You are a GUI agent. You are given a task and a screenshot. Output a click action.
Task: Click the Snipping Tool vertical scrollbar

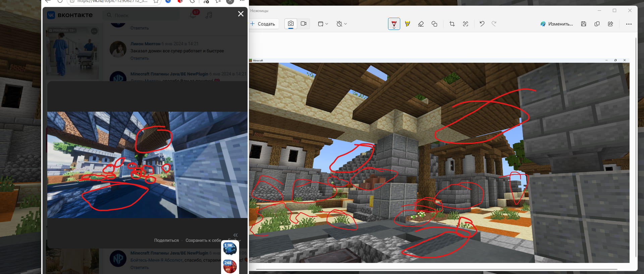[x=636, y=148]
